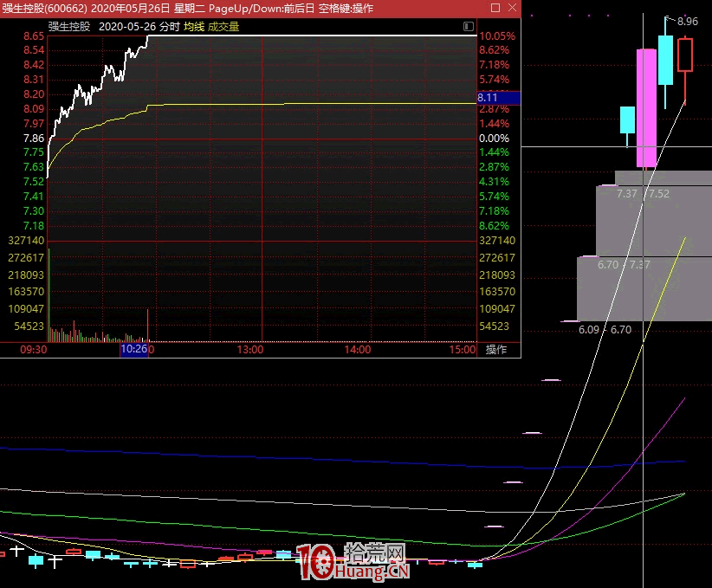Maximize the intraday chart popup window
The image size is (712, 588).
(x=495, y=9)
